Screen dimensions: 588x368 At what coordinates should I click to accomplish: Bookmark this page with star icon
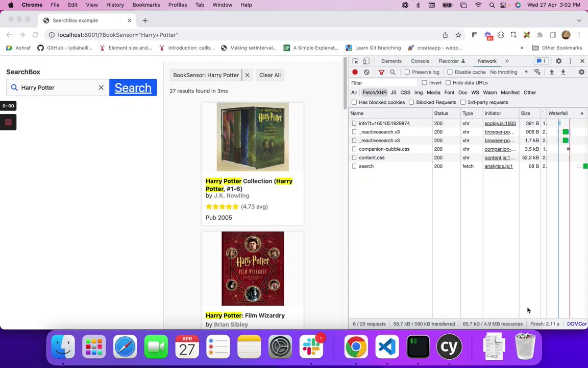[458, 35]
